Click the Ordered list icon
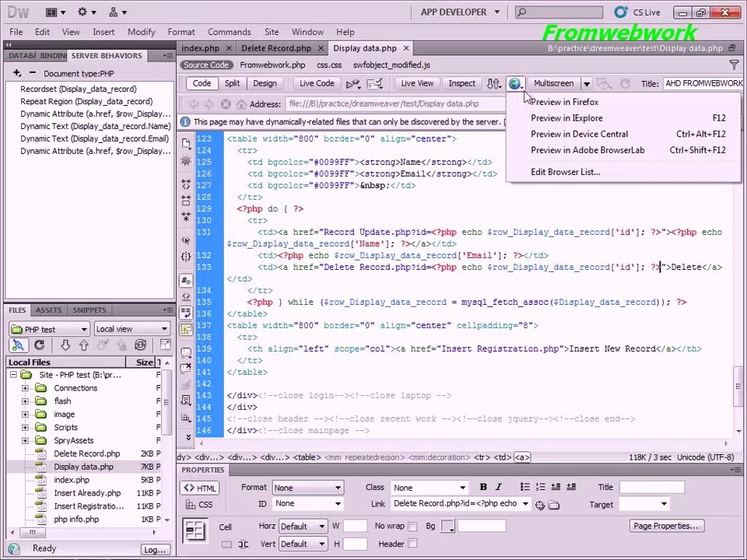This screenshot has height=560, width=747. coord(540,487)
